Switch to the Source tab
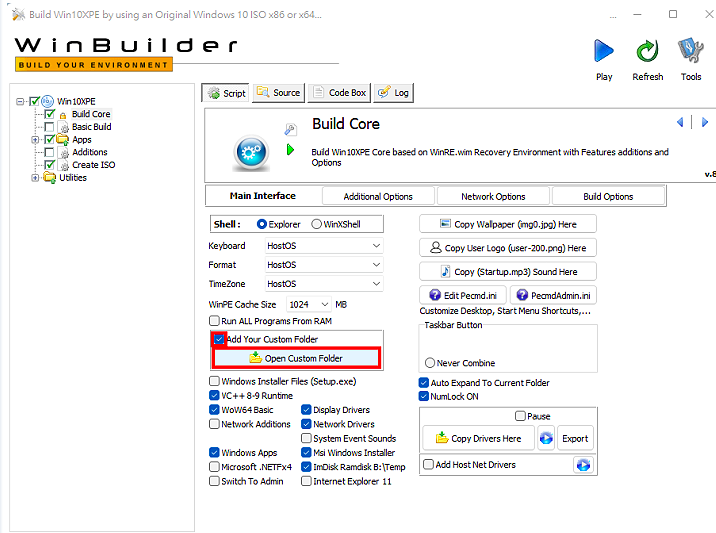Screen dimensions: 716x533 pyautogui.click(x=279, y=93)
